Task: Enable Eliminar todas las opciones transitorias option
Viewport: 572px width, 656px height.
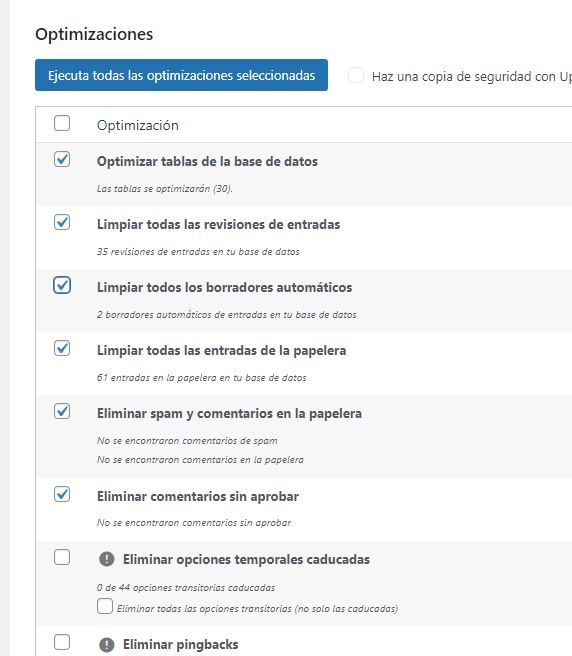Action: tap(105, 606)
